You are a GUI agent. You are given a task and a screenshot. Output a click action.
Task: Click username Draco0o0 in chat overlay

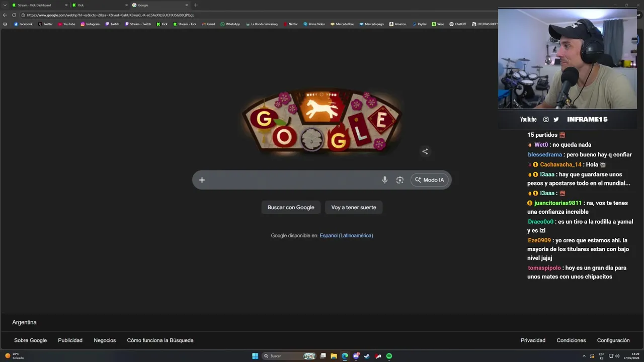pyautogui.click(x=540, y=222)
